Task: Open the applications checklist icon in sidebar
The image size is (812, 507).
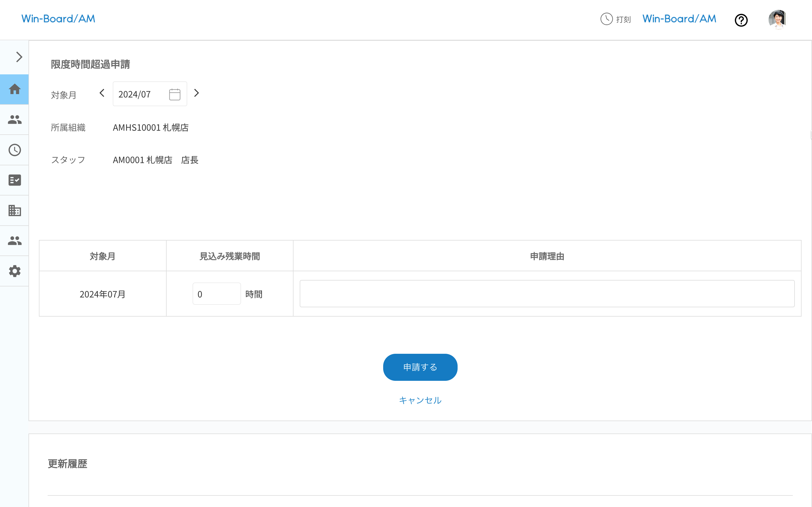Action: pos(14,180)
